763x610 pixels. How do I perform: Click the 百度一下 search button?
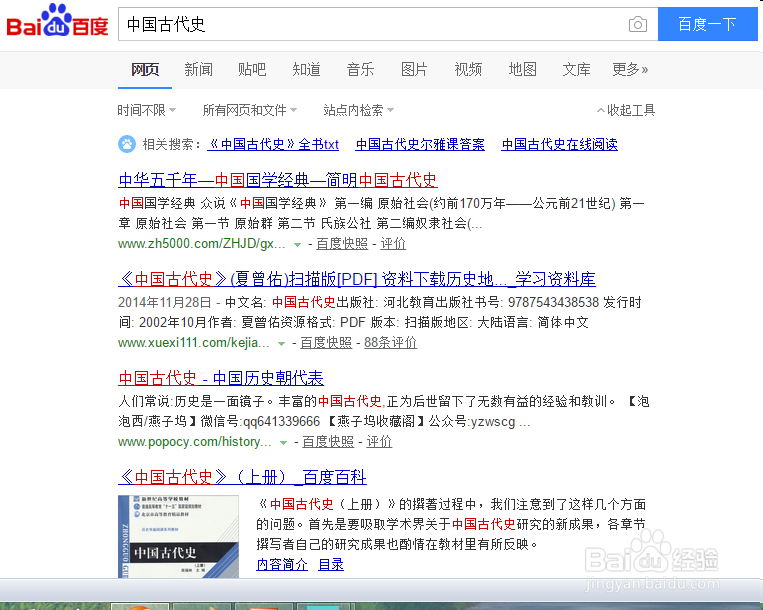pos(708,24)
